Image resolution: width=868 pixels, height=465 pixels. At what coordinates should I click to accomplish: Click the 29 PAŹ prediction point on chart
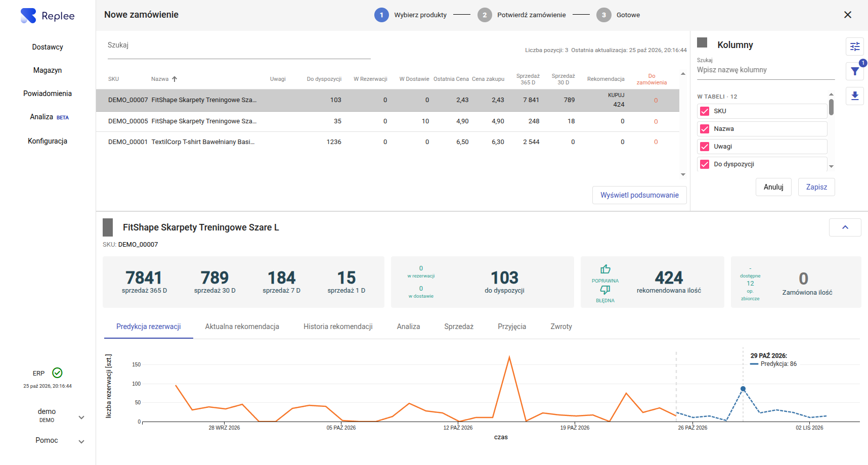pyautogui.click(x=743, y=389)
